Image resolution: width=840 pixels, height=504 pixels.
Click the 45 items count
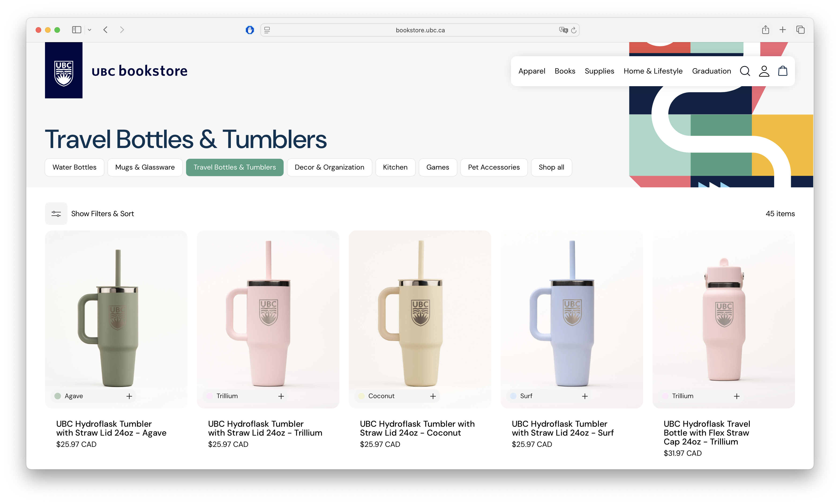coord(780,214)
